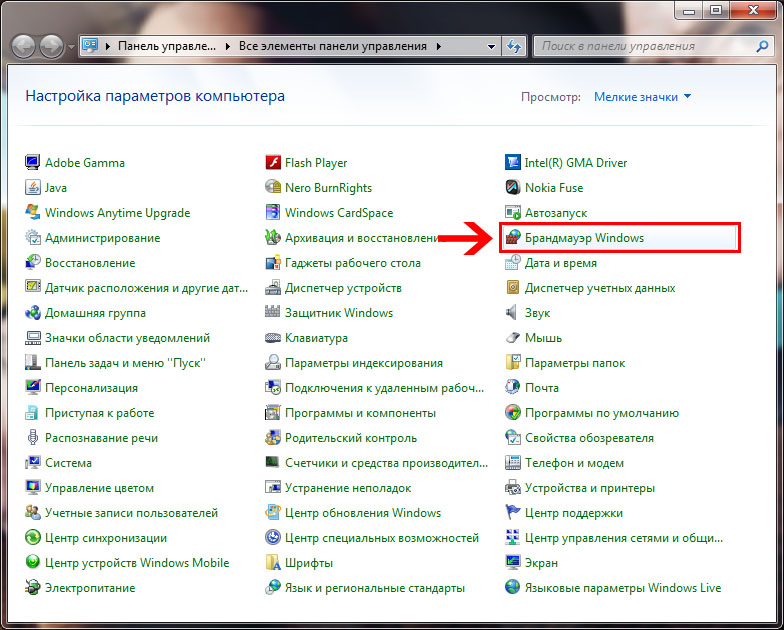
Task: Open Центр специальных возможностей link
Action: [x=382, y=538]
